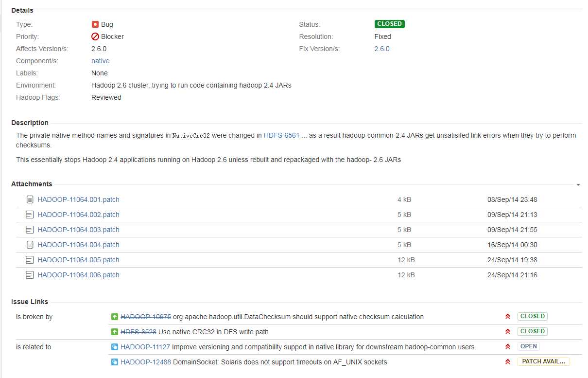Image resolution: width=588 pixels, height=378 pixels.
Task: Click improvement icon next to HADOOP-10975
Action: [x=115, y=317]
